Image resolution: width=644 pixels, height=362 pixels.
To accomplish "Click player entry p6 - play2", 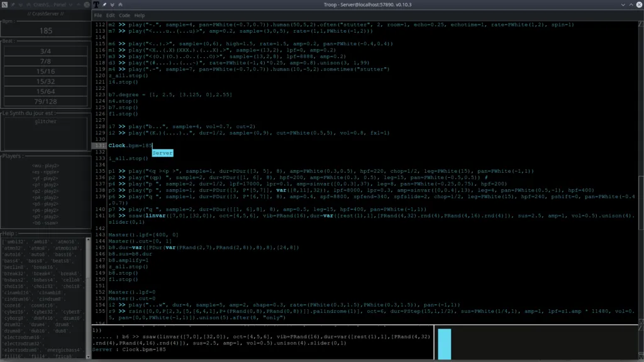I will (x=45, y=210).
